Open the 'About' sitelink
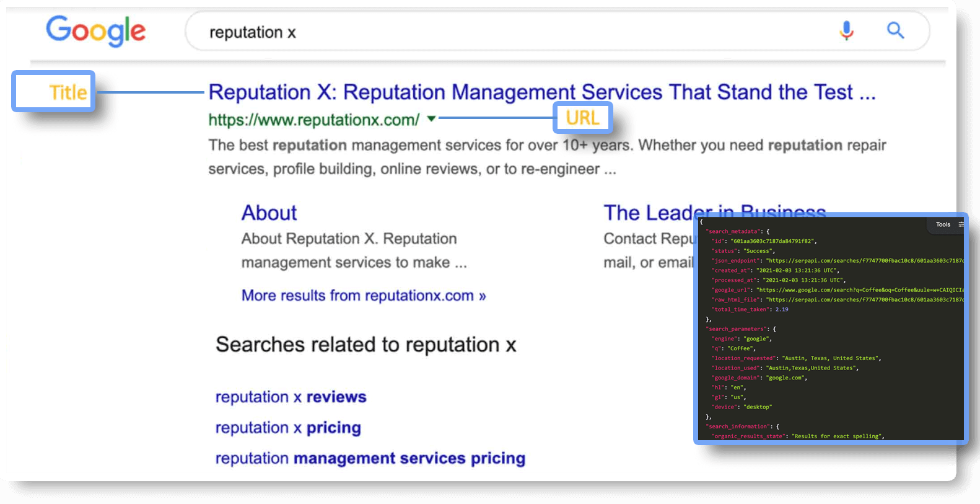 pyautogui.click(x=269, y=213)
